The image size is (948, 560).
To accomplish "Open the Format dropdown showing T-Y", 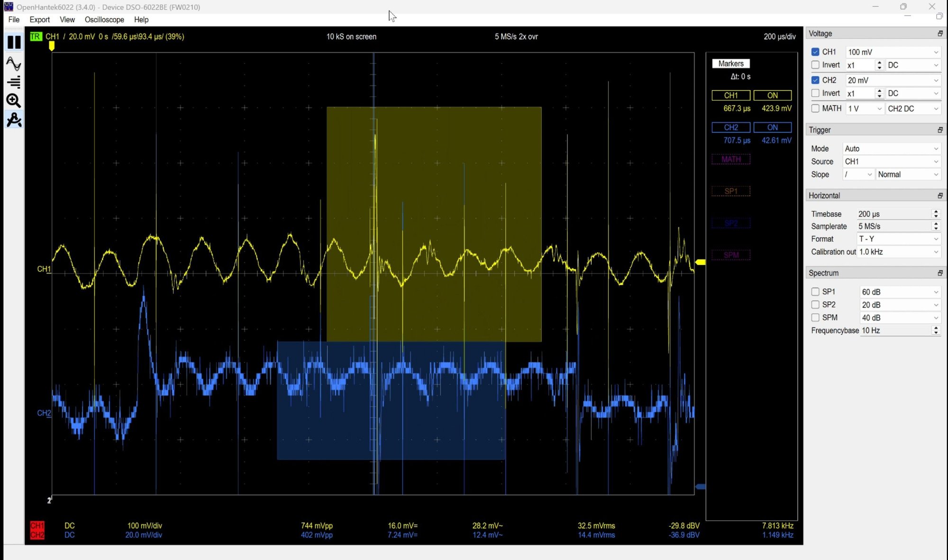I will pyautogui.click(x=898, y=239).
